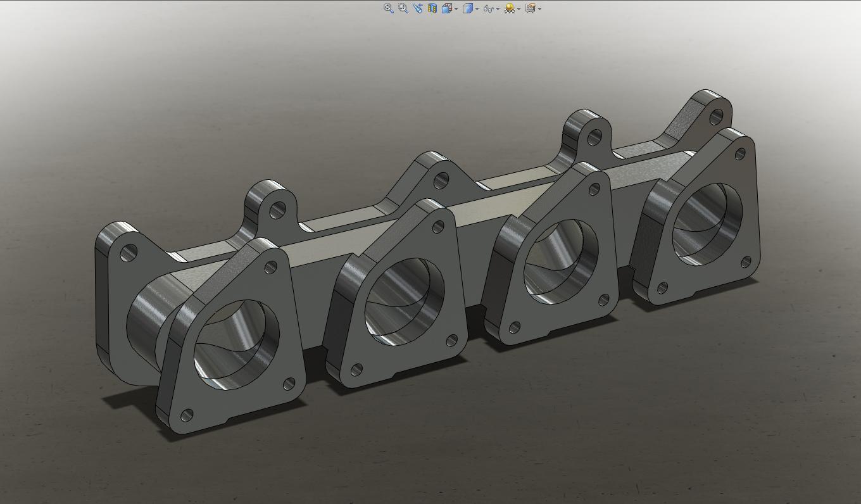Click the Apply Scene sphere icon
The height and width of the screenshot is (504, 861).
(x=509, y=8)
